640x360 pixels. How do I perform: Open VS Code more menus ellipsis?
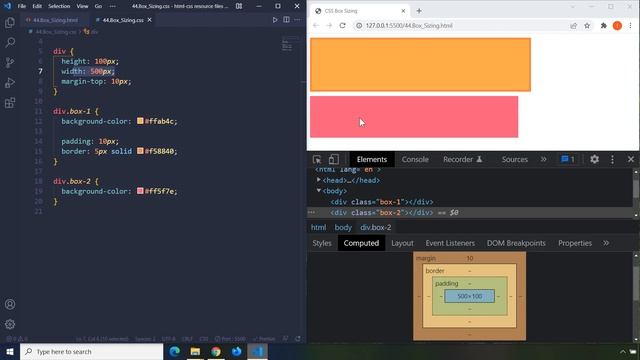point(112,6)
